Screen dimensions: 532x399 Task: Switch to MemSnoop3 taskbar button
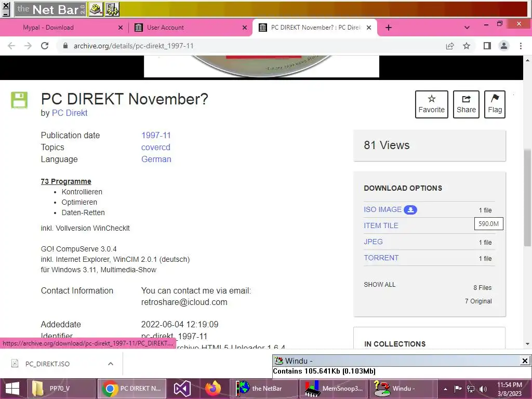pos(334,389)
